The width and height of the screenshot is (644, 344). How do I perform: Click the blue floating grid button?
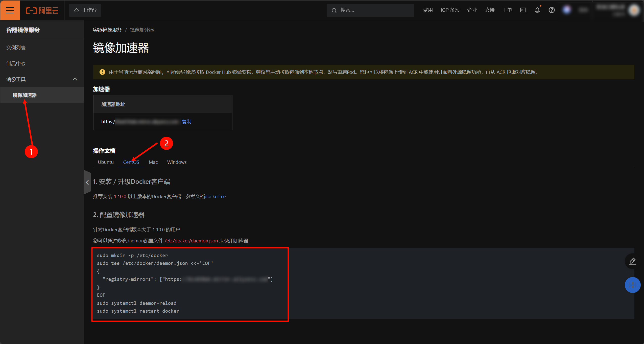[x=632, y=285]
